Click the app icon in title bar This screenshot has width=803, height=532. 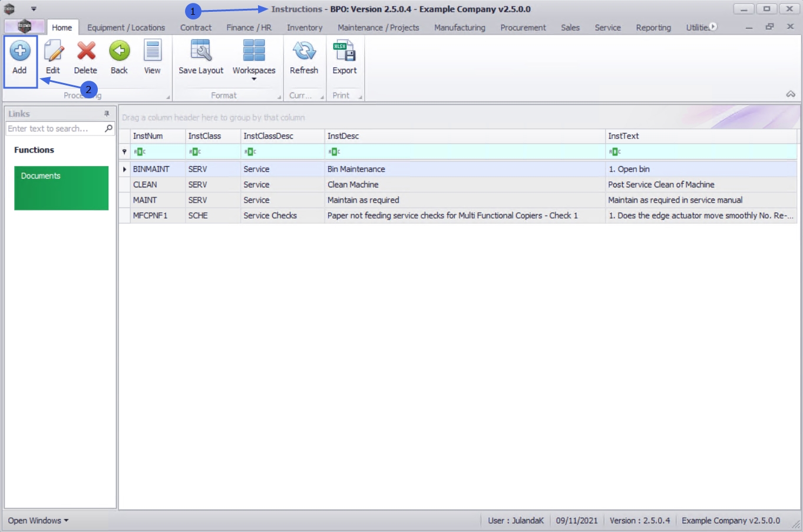9,9
